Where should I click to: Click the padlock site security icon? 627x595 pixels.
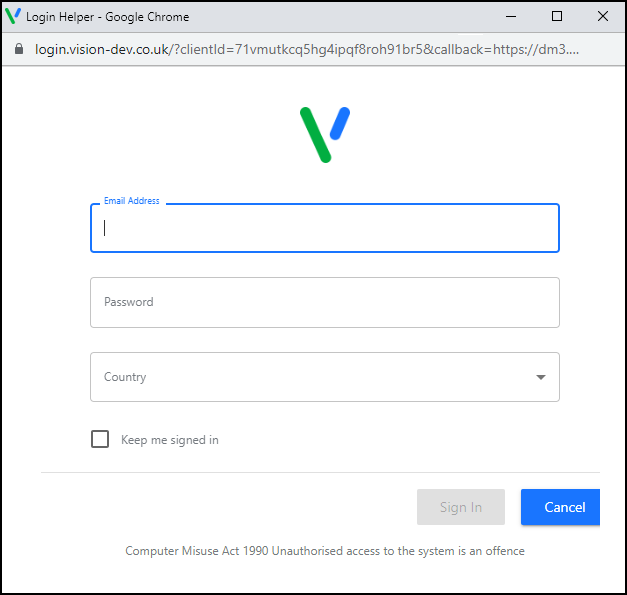click(18, 49)
